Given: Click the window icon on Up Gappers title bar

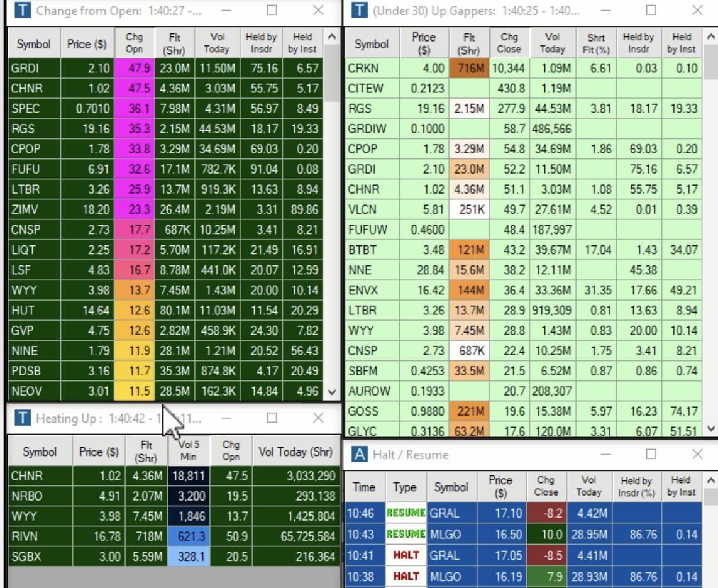Looking at the screenshot, I should 358,10.
